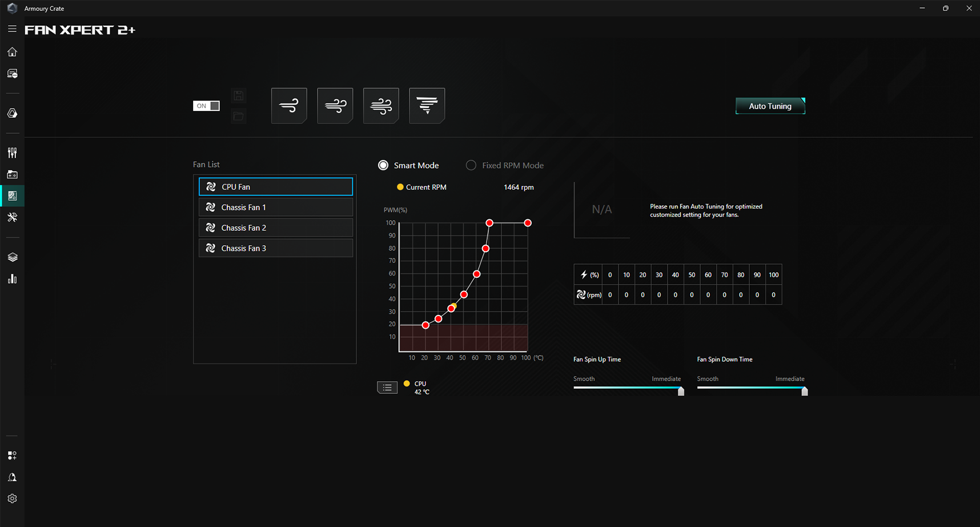This screenshot has height=527, width=980.
Task: Click the Armoury Crate logo in the title bar
Action: point(12,8)
